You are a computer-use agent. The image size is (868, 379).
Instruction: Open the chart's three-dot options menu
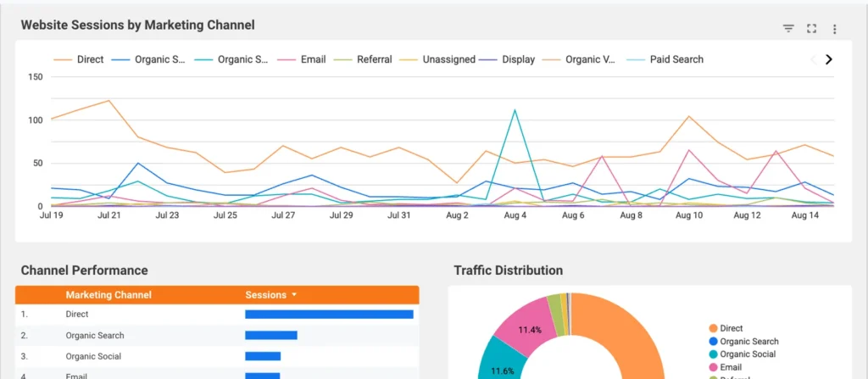coord(835,30)
